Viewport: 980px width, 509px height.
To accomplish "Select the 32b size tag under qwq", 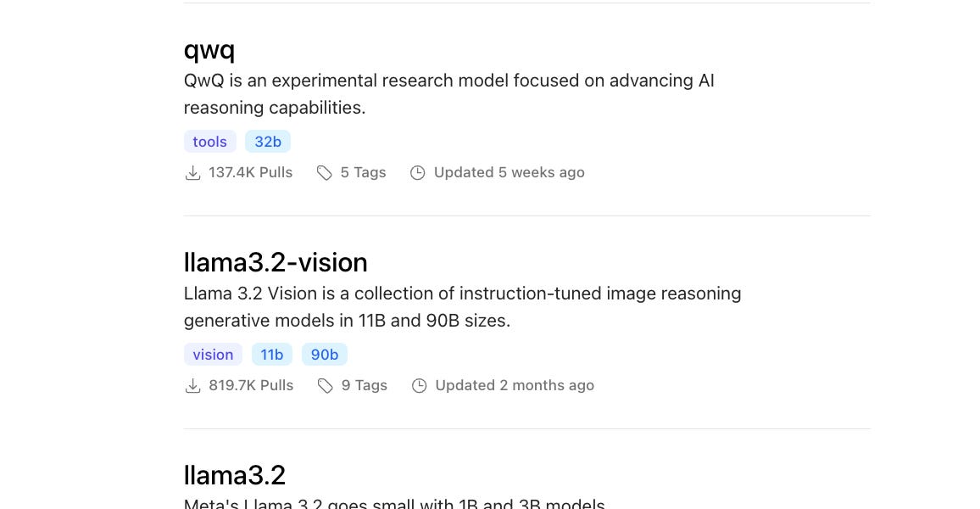I will [268, 142].
